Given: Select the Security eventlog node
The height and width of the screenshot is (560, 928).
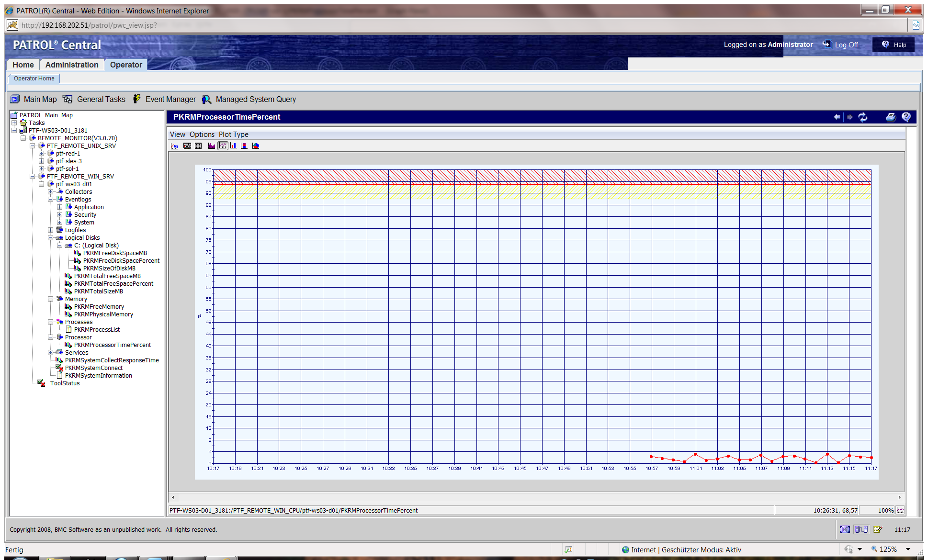Looking at the screenshot, I should [x=85, y=215].
